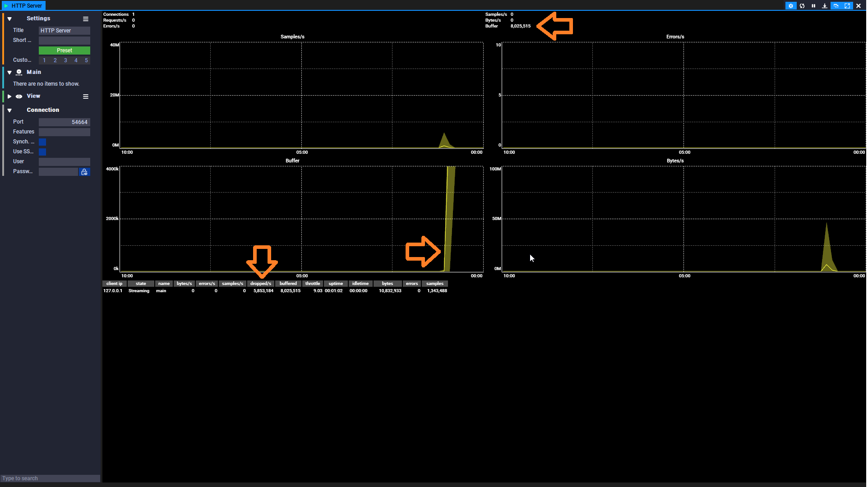Expand the View section
Viewport: 868px width, 487px height.
point(9,96)
